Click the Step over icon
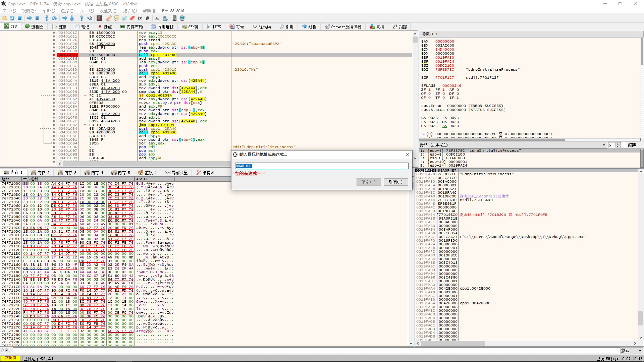The image size is (644, 362). tap(54, 18)
